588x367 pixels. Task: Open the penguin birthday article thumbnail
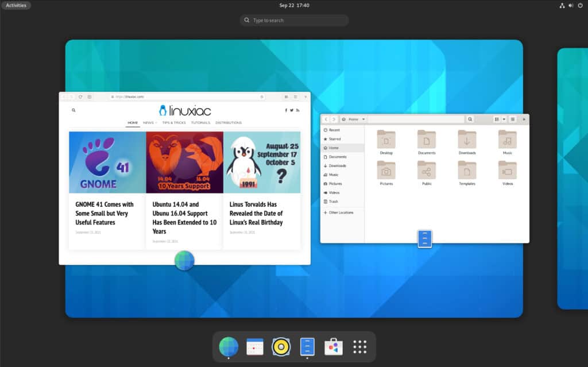[x=262, y=162]
